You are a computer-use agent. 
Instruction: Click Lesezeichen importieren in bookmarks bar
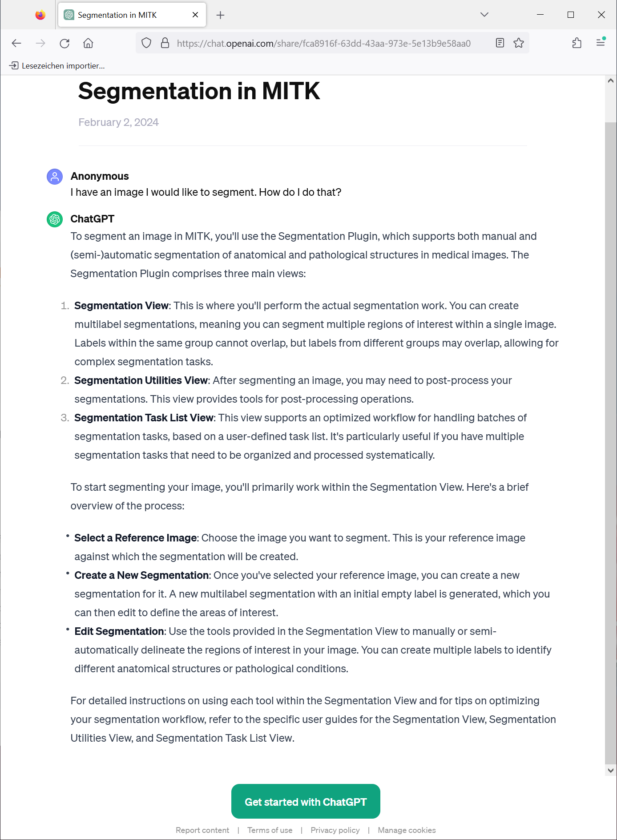coord(57,66)
